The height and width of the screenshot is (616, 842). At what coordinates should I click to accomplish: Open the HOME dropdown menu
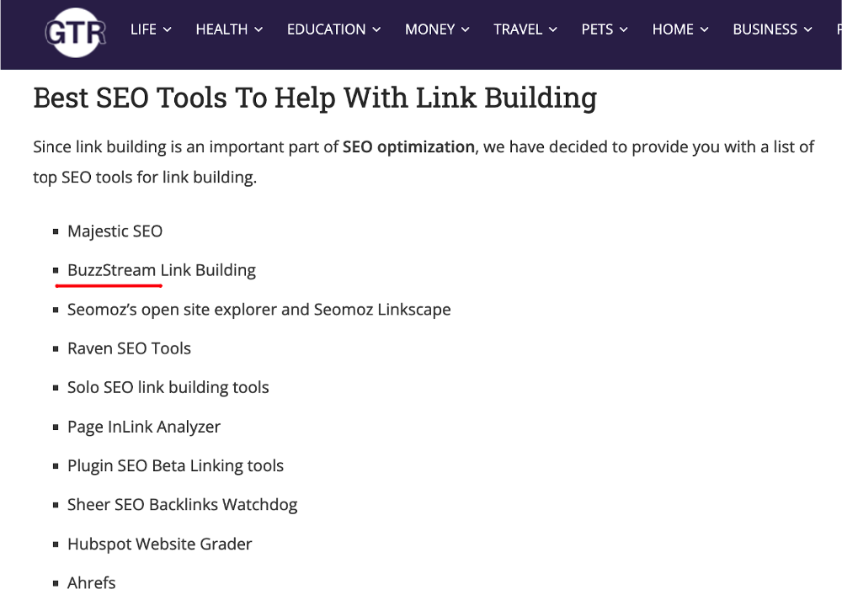pyautogui.click(x=673, y=29)
